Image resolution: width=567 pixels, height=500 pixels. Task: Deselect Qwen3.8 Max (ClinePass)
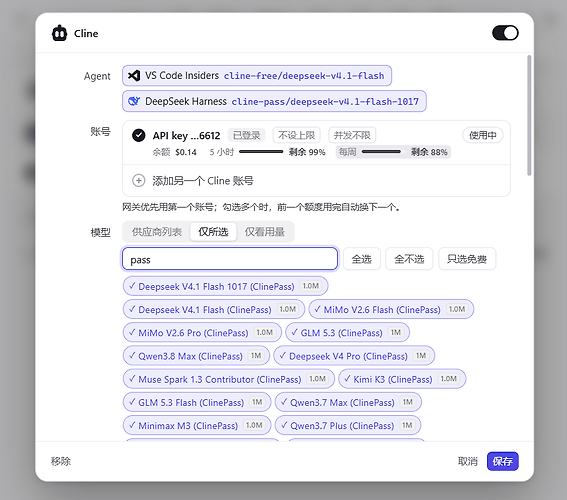click(x=196, y=356)
